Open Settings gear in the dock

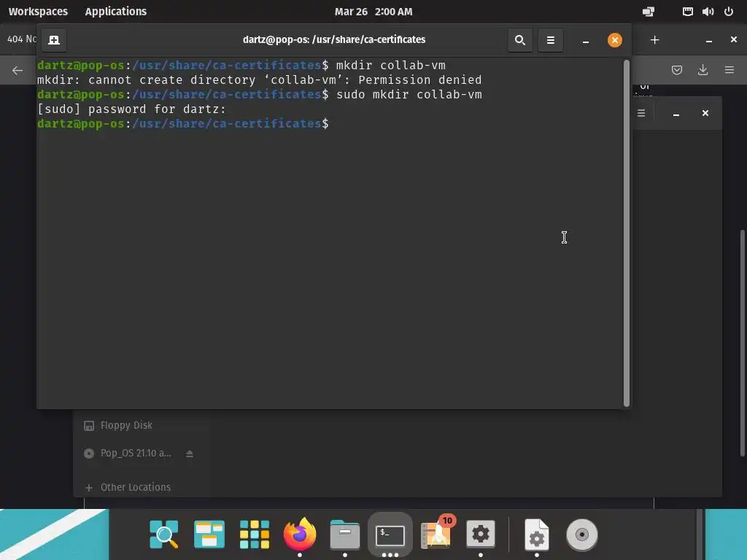click(x=480, y=534)
